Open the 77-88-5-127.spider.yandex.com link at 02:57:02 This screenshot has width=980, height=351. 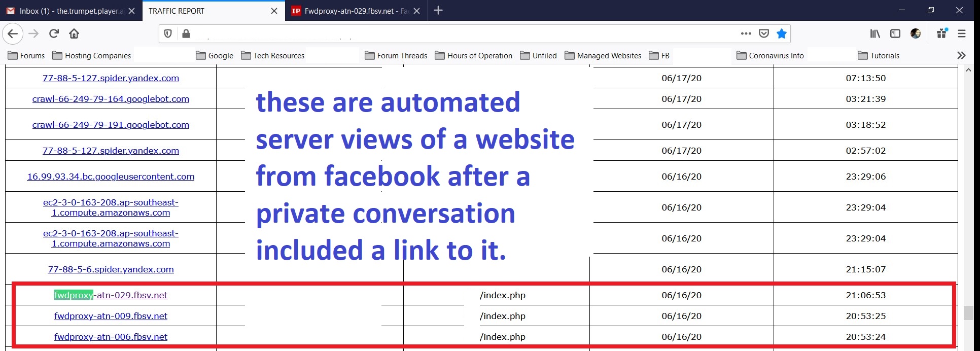[111, 151]
